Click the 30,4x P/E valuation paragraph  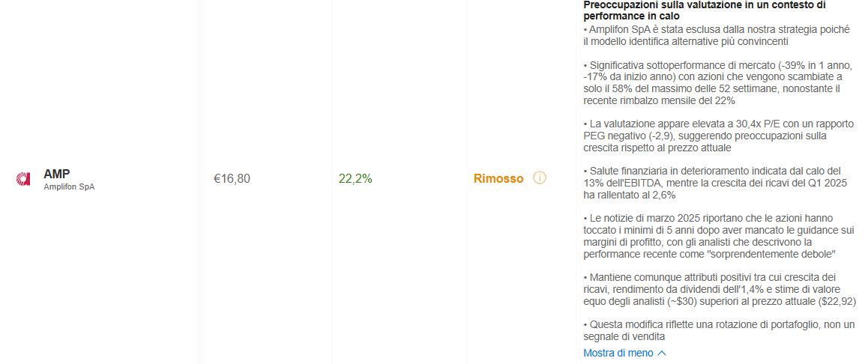click(x=719, y=136)
